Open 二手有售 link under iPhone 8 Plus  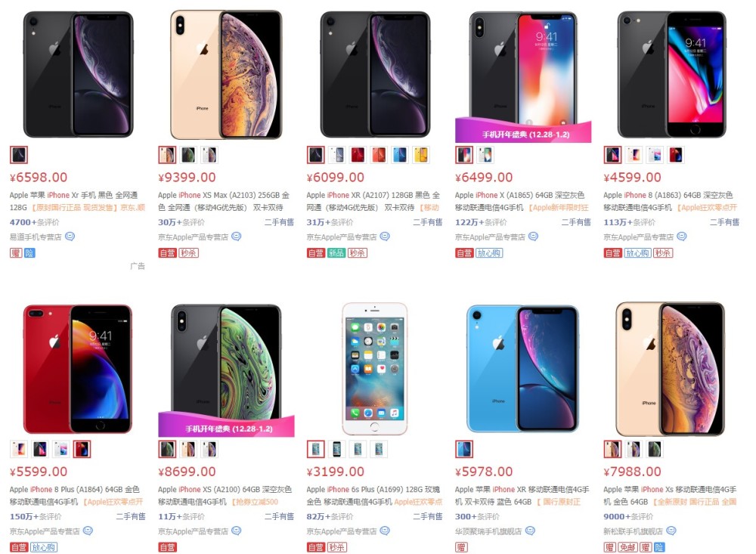131,516
